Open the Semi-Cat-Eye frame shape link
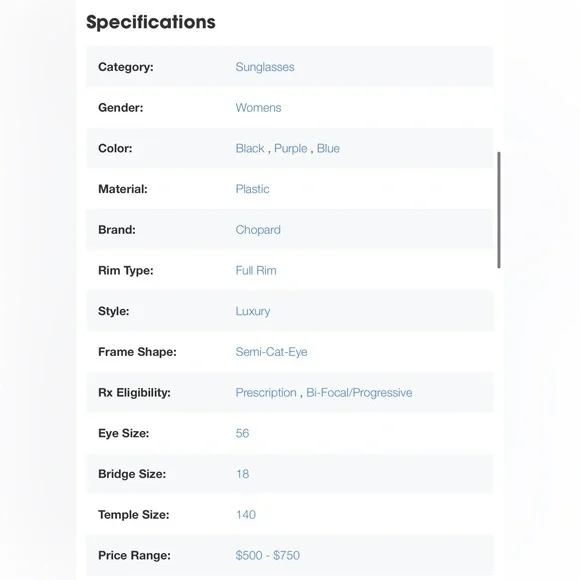 coord(271,352)
